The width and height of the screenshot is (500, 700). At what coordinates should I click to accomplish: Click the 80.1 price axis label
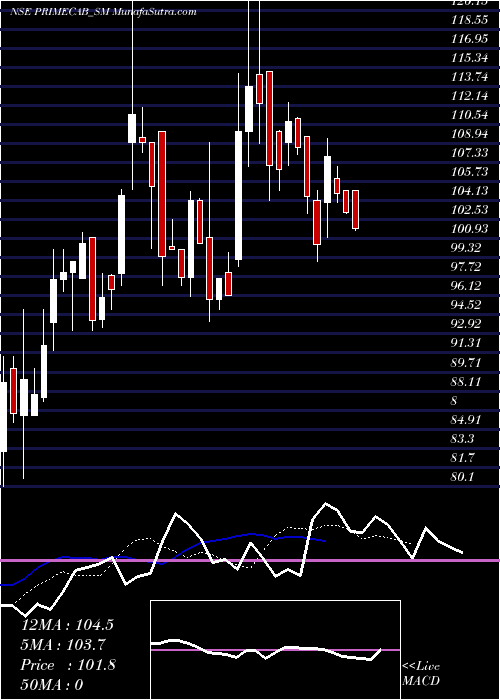pos(463,477)
